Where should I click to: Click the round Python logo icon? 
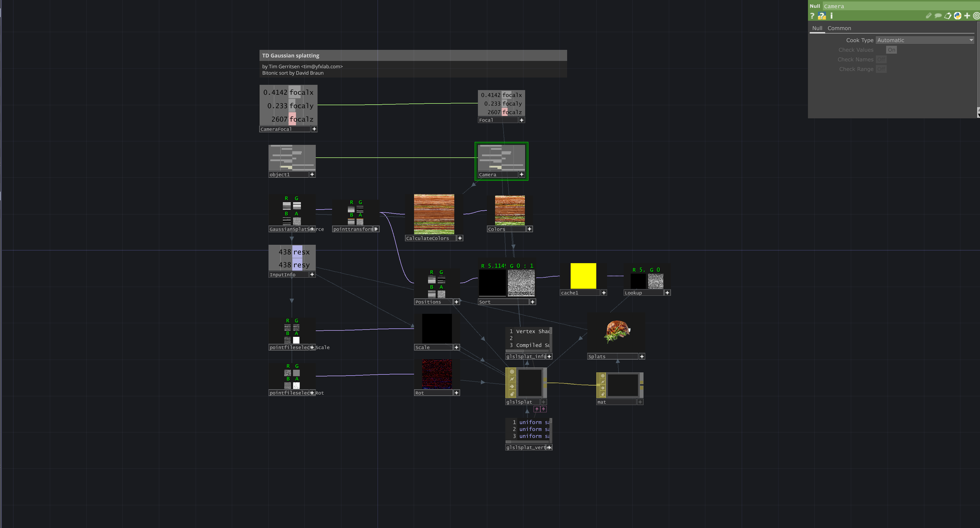pos(957,16)
